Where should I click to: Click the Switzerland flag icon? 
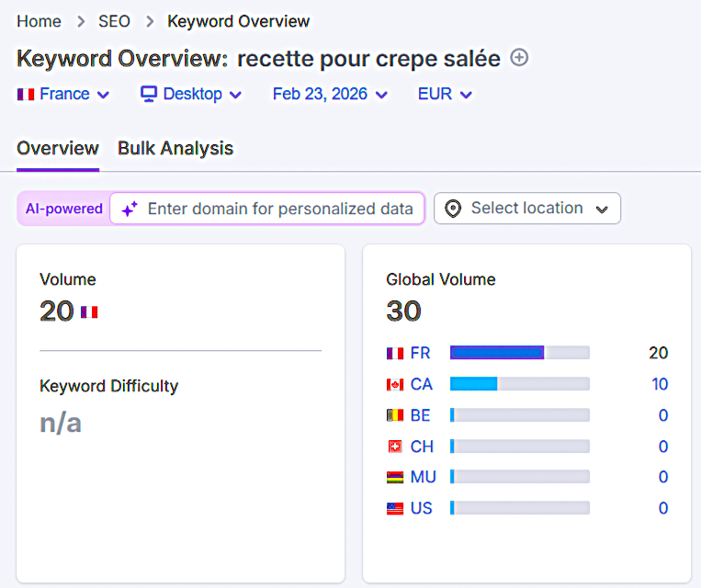point(395,447)
